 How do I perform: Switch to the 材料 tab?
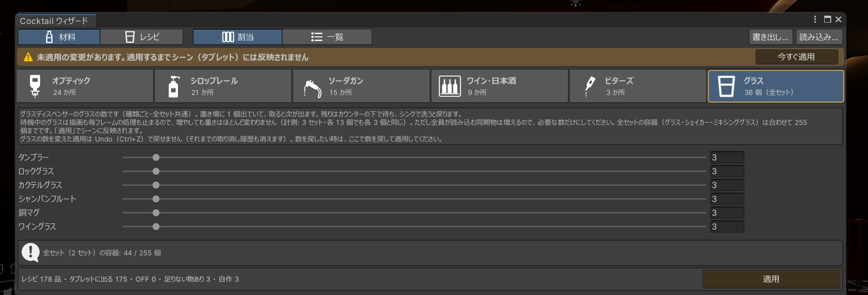59,37
